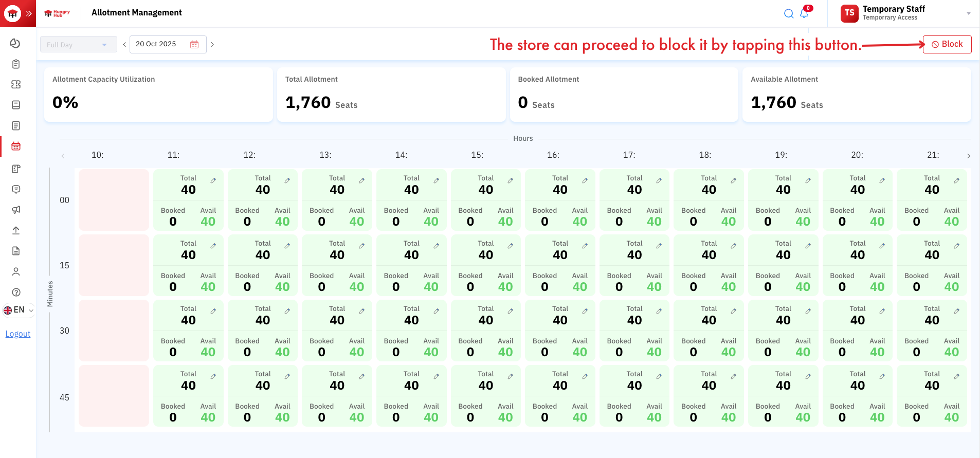The image size is (980, 458).
Task: Open the user profile sidebar icon
Action: pos(16,271)
